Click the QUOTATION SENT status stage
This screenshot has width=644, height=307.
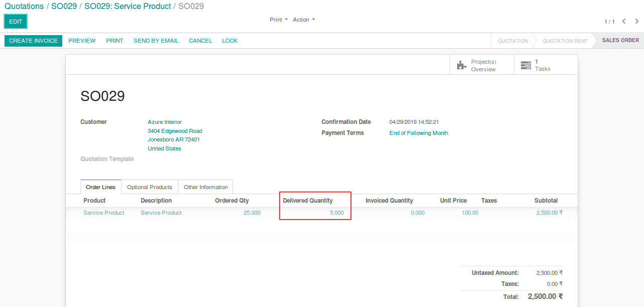[565, 41]
